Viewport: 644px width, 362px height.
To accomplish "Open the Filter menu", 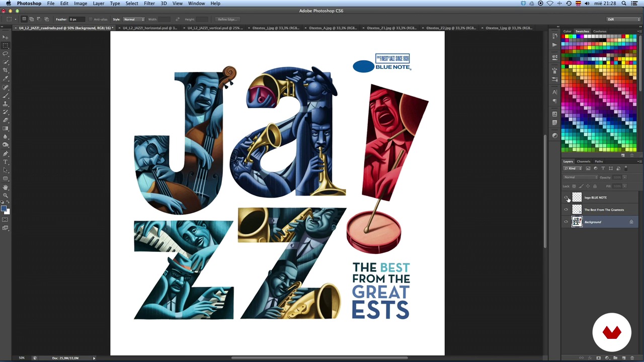I will pos(149,4).
